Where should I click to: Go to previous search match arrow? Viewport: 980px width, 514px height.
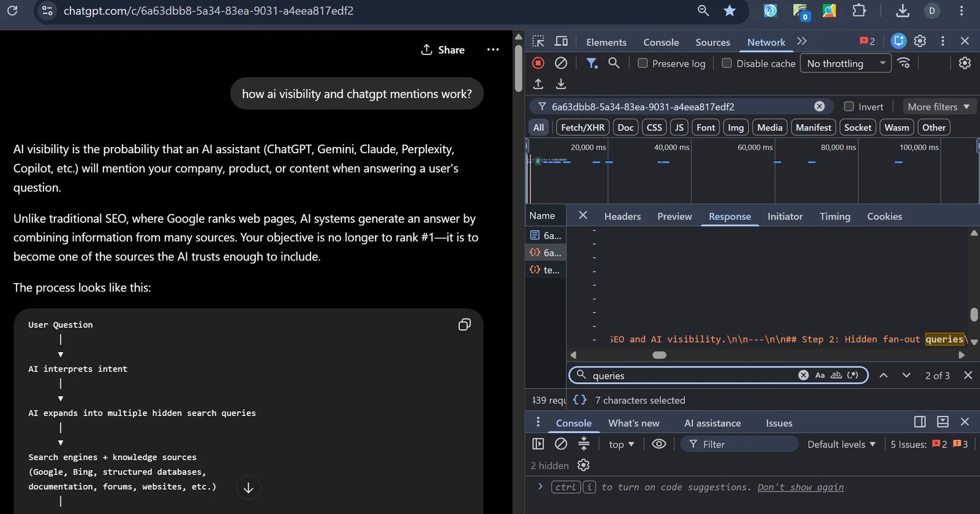pyautogui.click(x=883, y=376)
